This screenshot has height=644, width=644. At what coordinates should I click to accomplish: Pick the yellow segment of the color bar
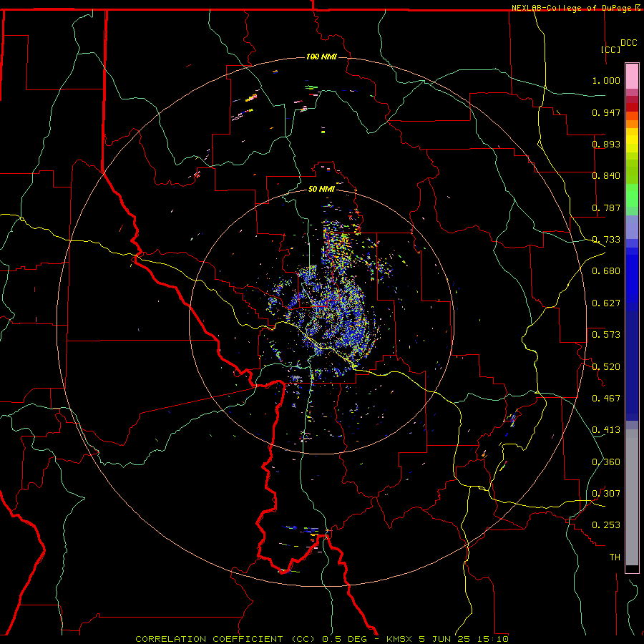point(632,140)
